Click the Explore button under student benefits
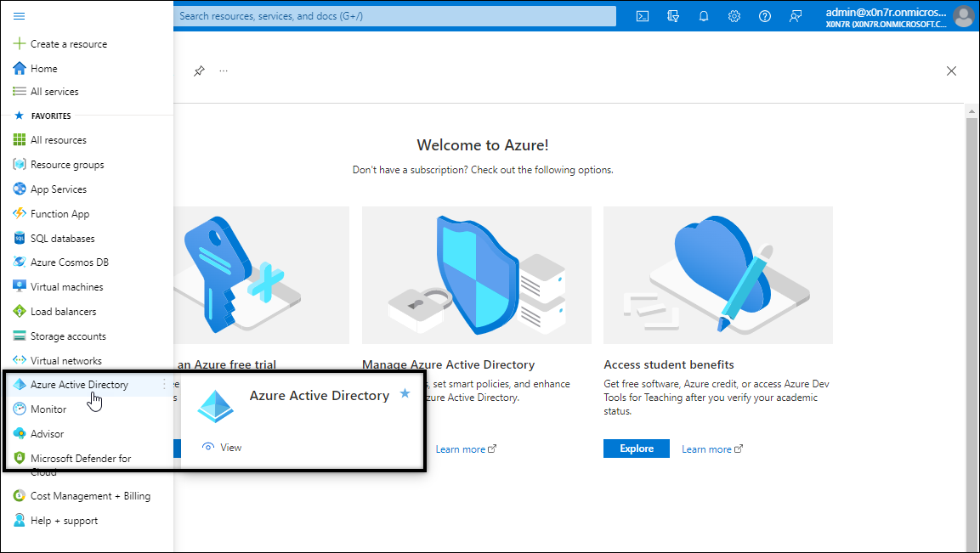Screen dimensions: 980x553 (637, 449)
